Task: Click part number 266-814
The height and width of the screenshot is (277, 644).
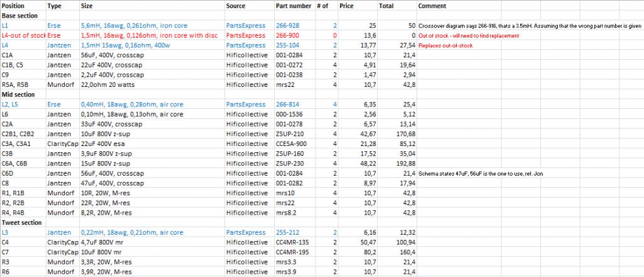Action: tap(294, 105)
